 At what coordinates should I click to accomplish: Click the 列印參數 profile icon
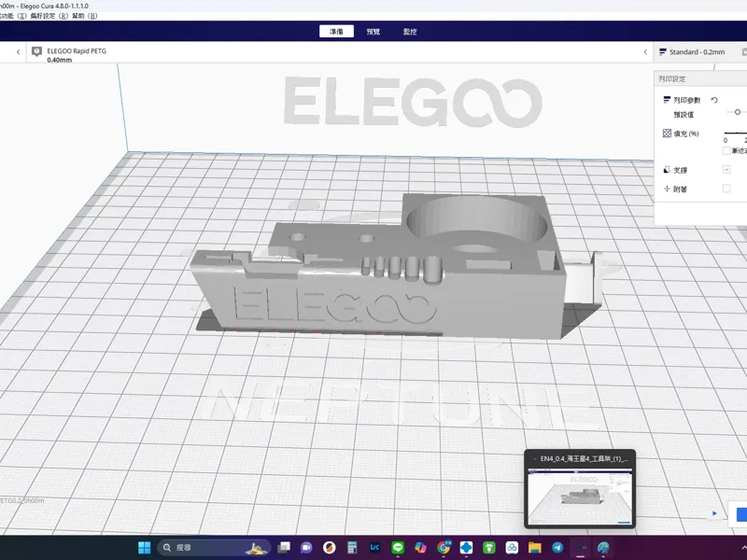667,100
